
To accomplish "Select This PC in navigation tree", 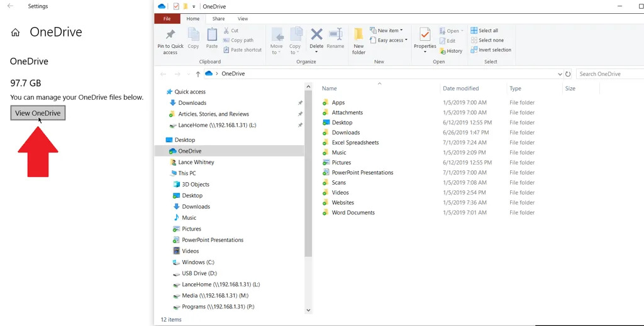I will [x=187, y=173].
